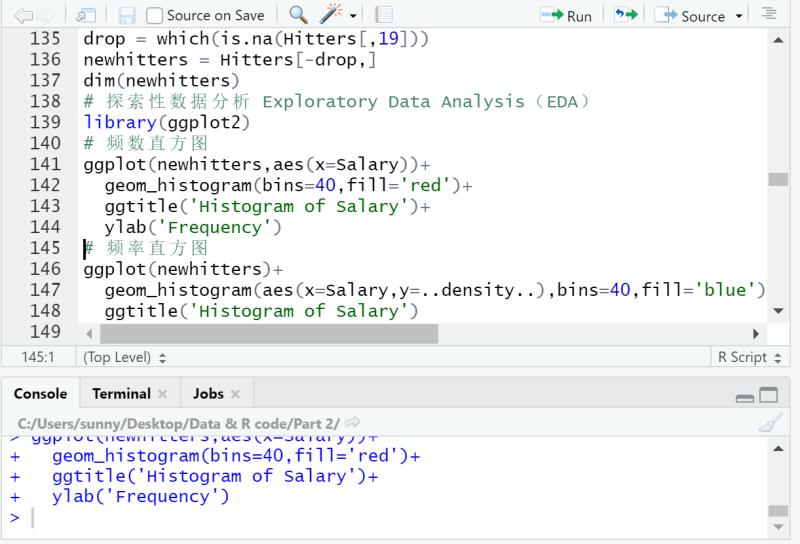The height and width of the screenshot is (544, 800).
Task: Click the code tools magic wand
Action: (331, 15)
